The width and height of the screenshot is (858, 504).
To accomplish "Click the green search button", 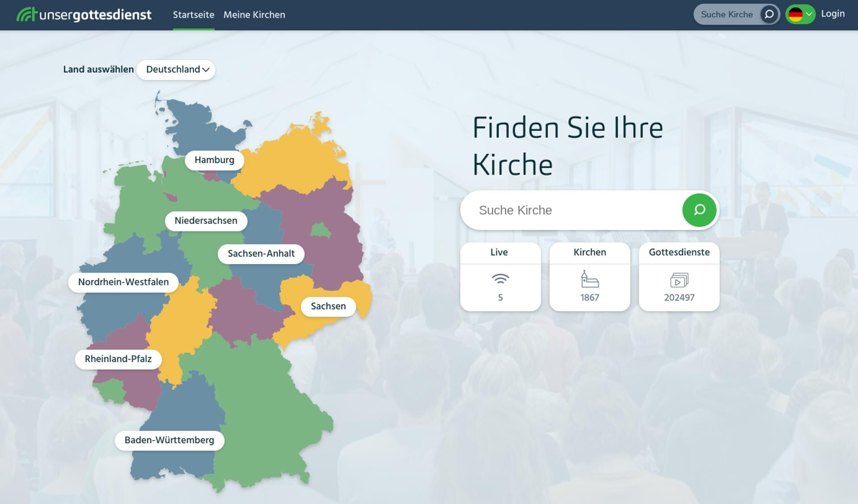I will point(699,210).
